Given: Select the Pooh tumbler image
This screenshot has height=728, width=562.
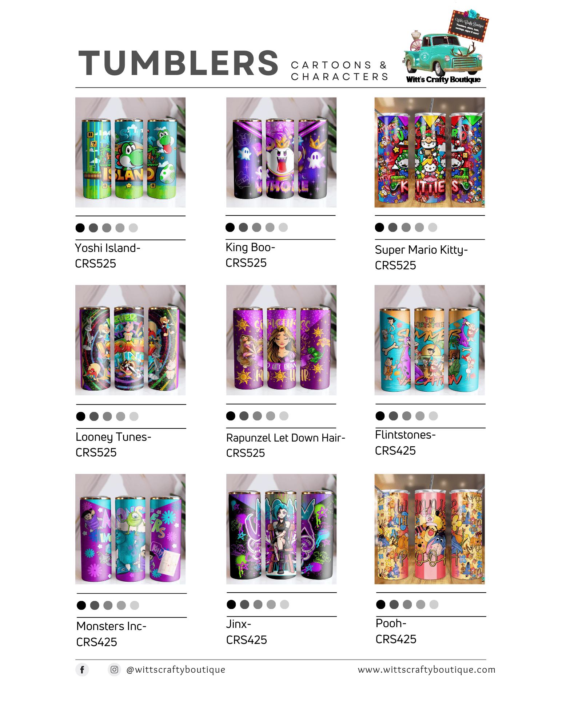Looking at the screenshot, I should (430, 529).
